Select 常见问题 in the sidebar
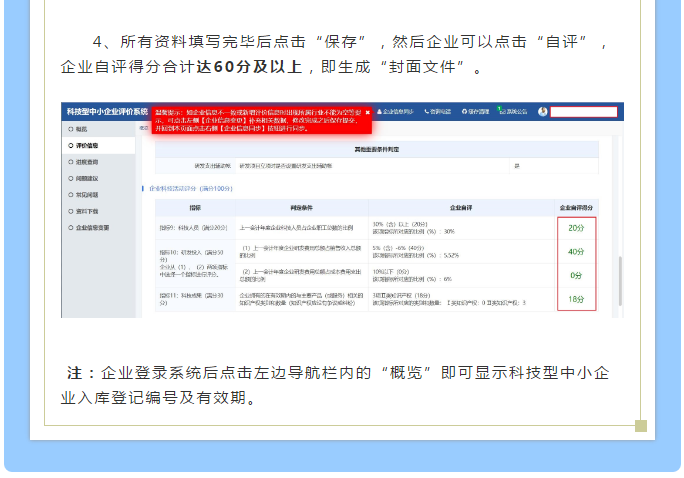 (x=88, y=194)
